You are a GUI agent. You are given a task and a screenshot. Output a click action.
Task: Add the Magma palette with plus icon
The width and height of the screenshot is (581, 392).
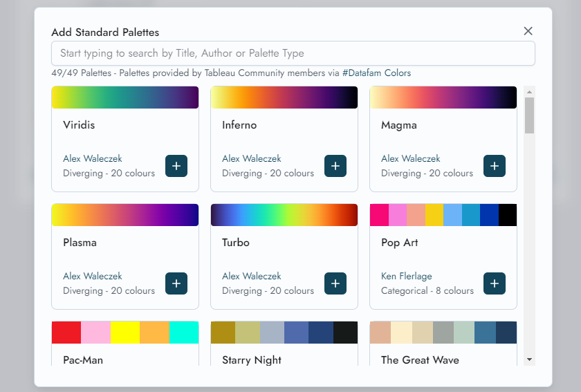point(495,166)
